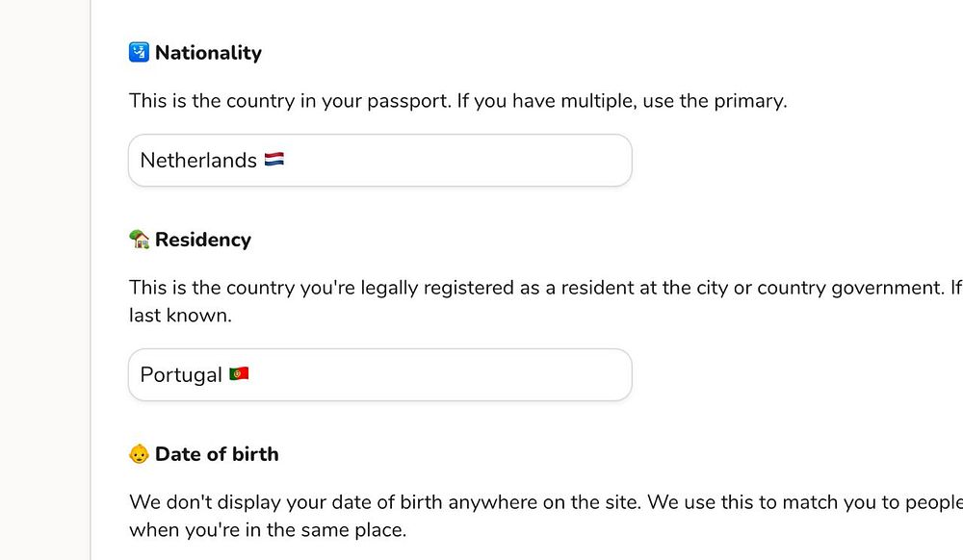Click the "last known." text line
Image resolution: width=963 pixels, height=560 pixels.
tap(180, 315)
